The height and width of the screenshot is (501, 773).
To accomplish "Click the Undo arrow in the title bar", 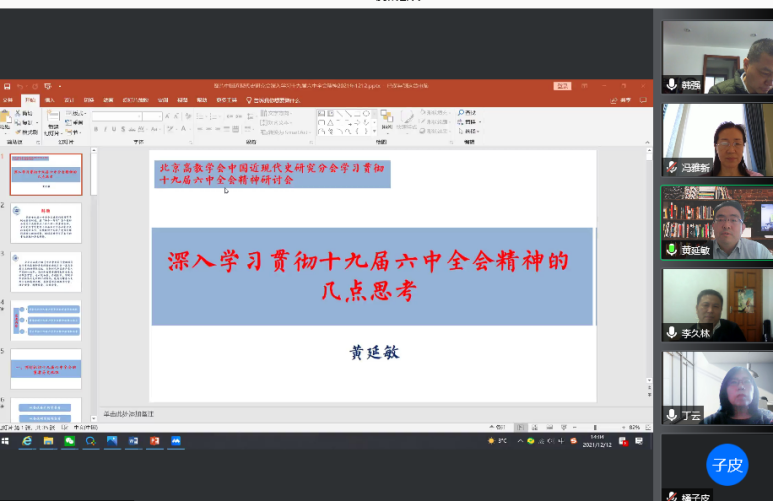I will (x=20, y=86).
